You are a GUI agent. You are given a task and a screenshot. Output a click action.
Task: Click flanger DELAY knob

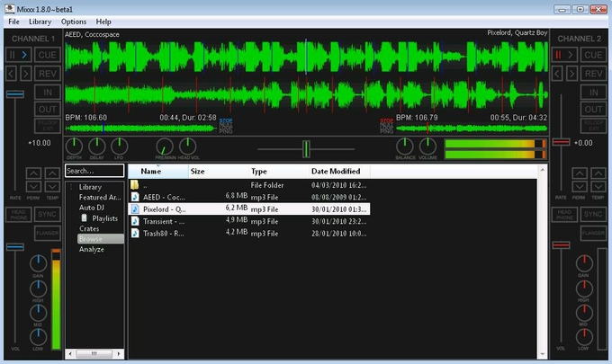point(97,146)
